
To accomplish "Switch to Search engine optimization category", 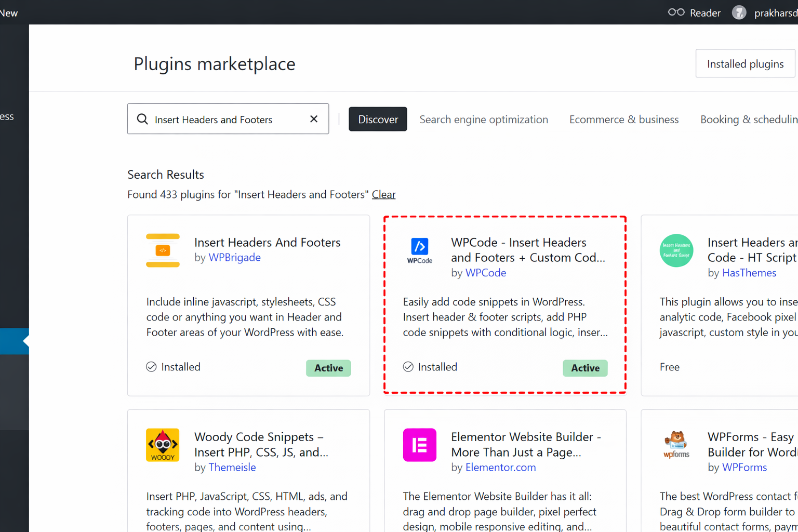I will (484, 119).
